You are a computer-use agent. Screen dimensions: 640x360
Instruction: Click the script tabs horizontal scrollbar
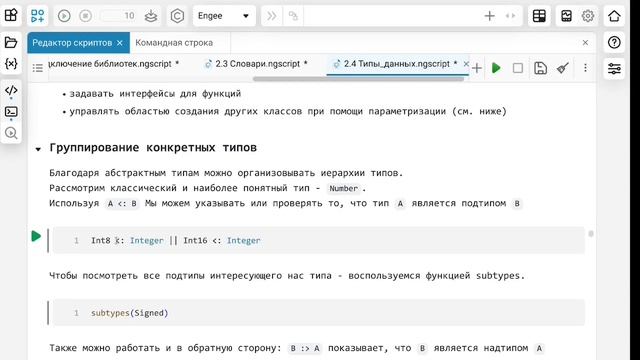tap(358, 79)
